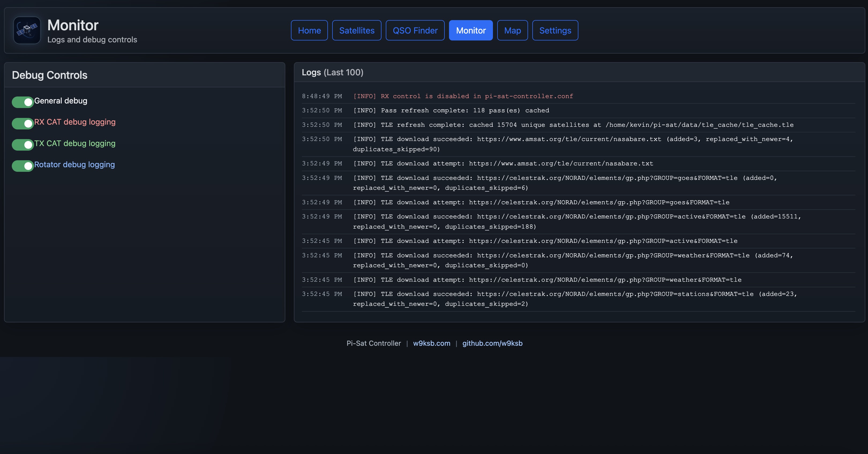Click the Monitor page title
Screen dimensions: 868x454
73,25
